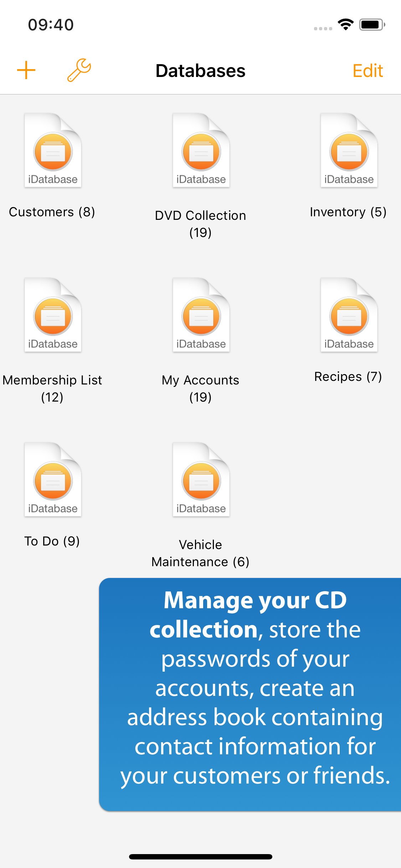Screen dimensions: 401x868
Task: Open the To Do database icon
Action: click(53, 479)
